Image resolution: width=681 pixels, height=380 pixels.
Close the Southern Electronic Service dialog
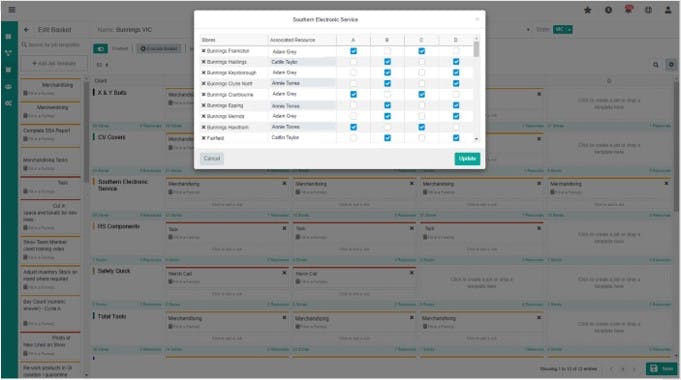click(477, 19)
